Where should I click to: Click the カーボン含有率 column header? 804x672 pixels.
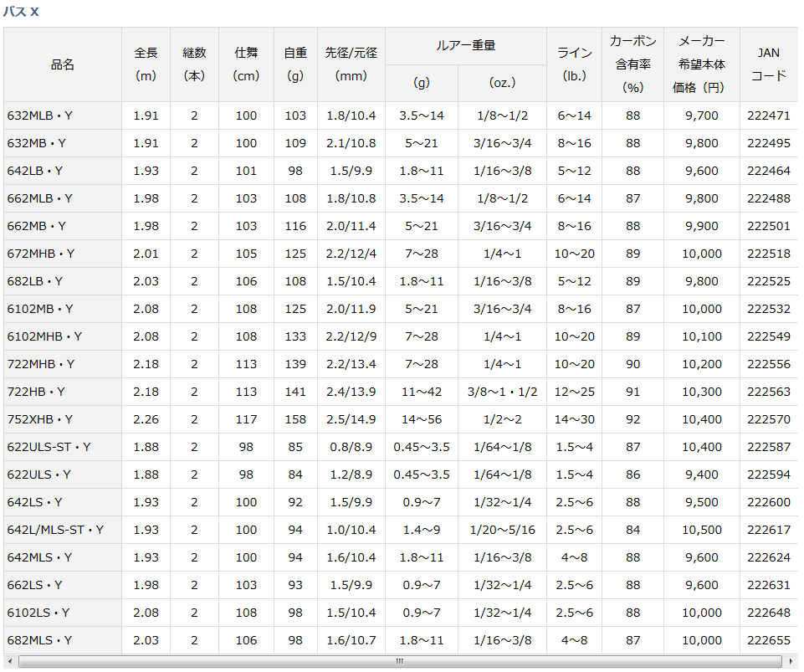click(632, 64)
